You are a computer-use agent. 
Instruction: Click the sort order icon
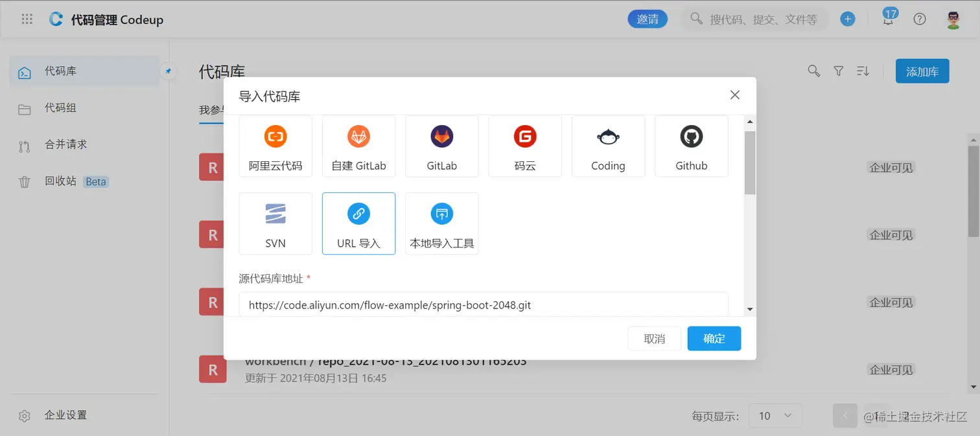[863, 71]
